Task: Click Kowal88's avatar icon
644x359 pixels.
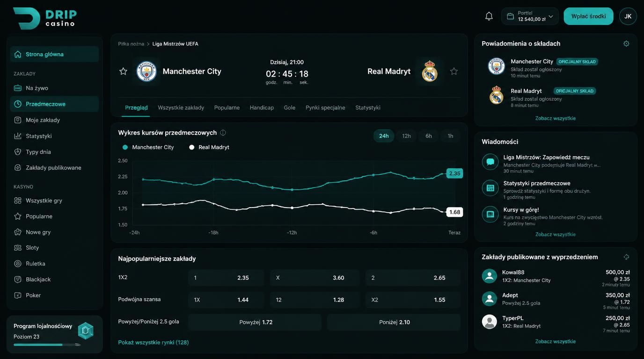Action: tap(490, 276)
